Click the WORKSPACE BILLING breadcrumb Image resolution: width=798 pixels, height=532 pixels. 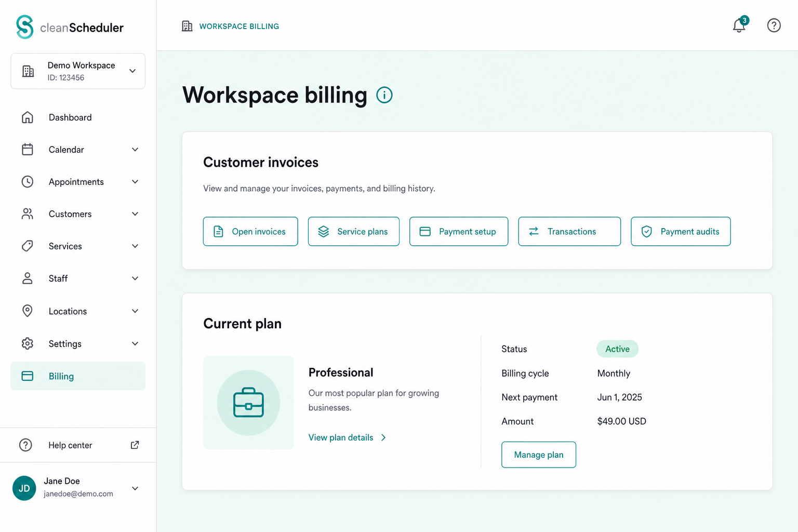[x=239, y=26]
